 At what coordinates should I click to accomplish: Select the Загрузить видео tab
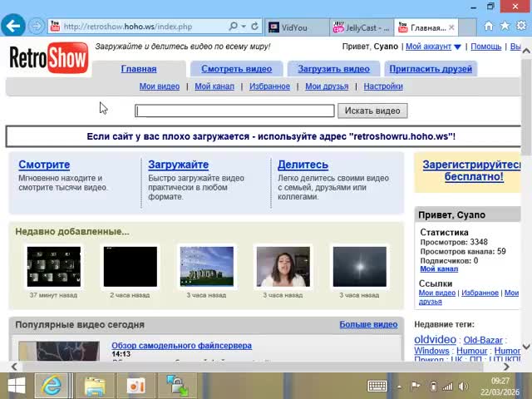pyautogui.click(x=333, y=69)
